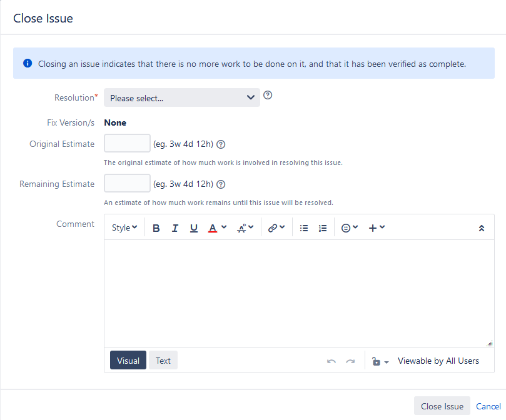Image resolution: width=506 pixels, height=420 pixels.
Task: Insert a numbered list in comment
Action: coord(323,228)
